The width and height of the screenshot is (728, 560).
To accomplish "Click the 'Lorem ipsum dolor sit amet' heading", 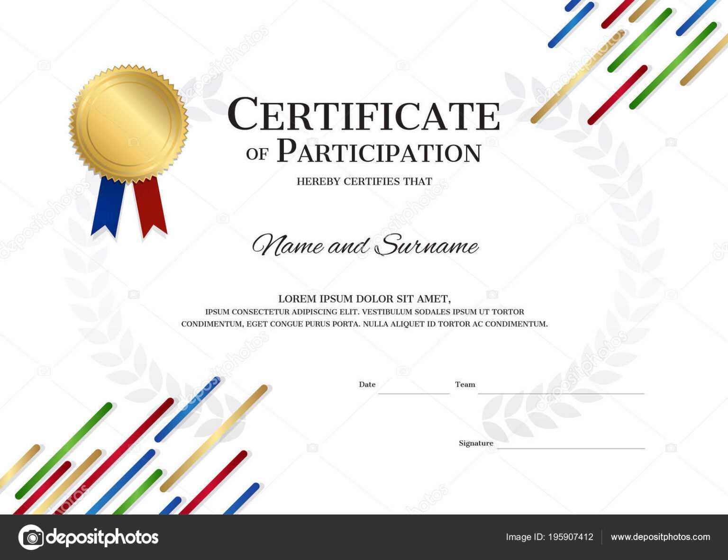I will click(364, 299).
